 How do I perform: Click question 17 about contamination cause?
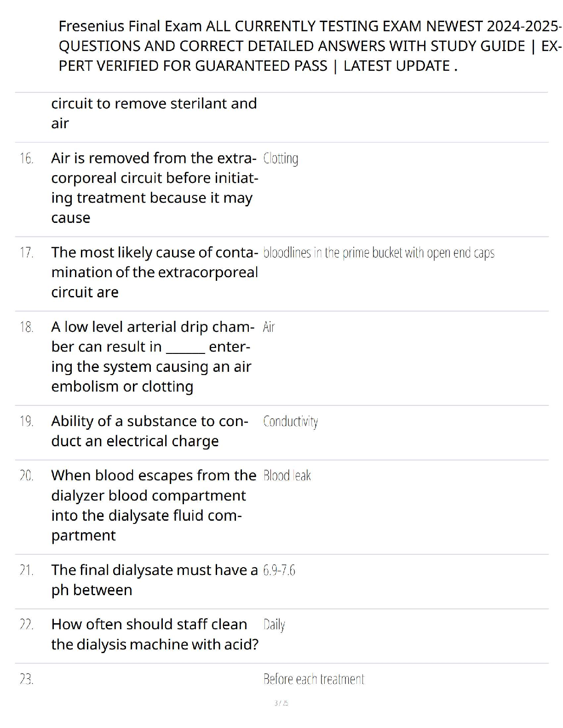155,272
